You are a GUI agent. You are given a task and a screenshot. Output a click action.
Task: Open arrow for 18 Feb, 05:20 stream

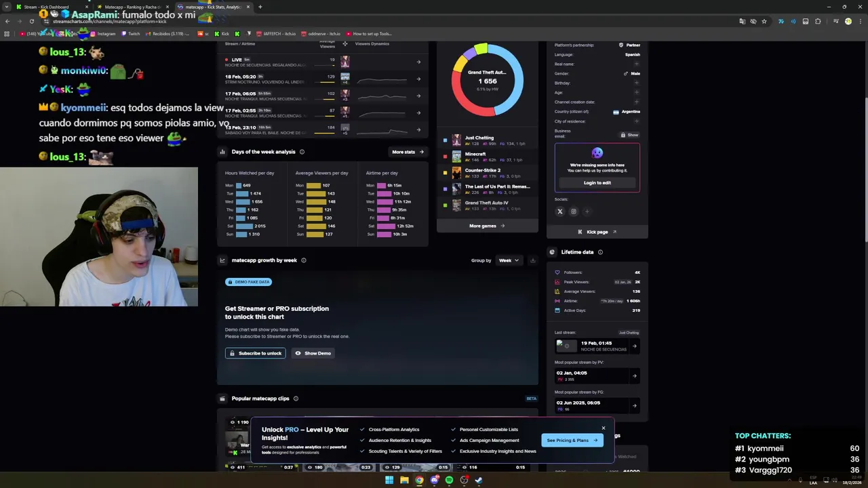418,79
